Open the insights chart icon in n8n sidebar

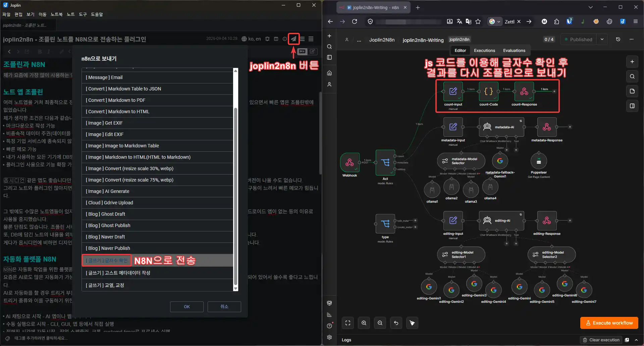[329, 315]
